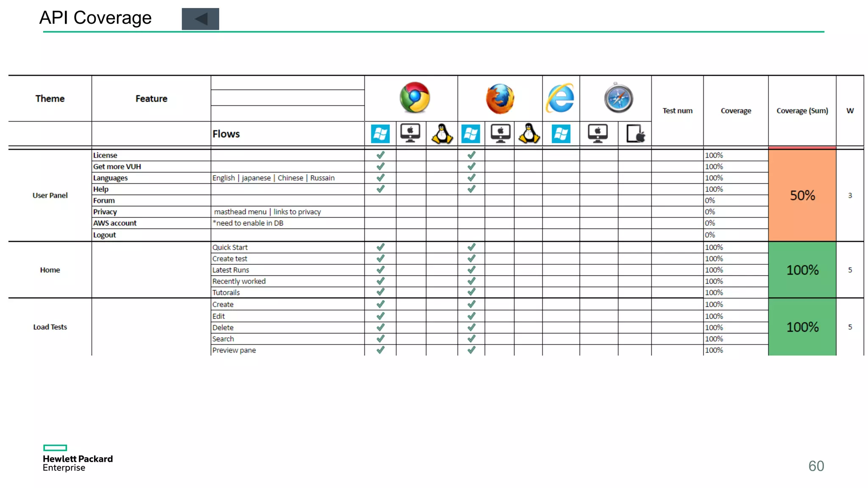Click the Linux penguin icon under Chrome
This screenshot has width=868, height=488.
442,134
